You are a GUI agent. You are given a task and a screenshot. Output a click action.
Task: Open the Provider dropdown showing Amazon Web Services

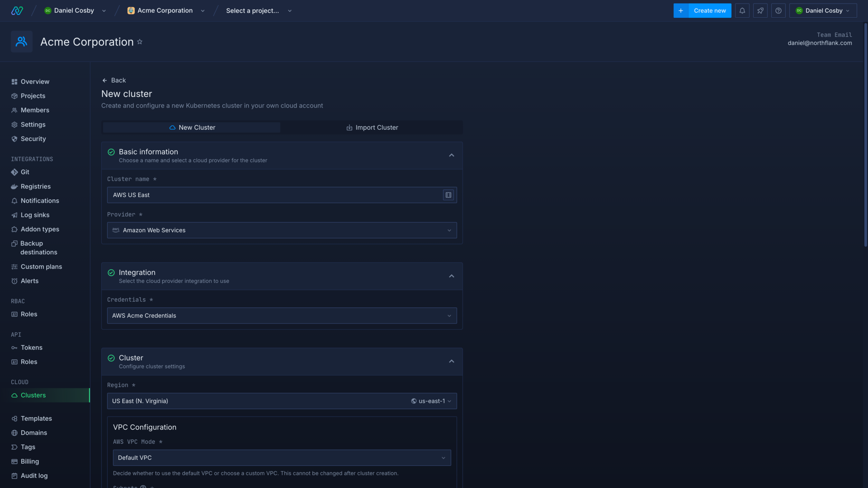[x=282, y=230]
